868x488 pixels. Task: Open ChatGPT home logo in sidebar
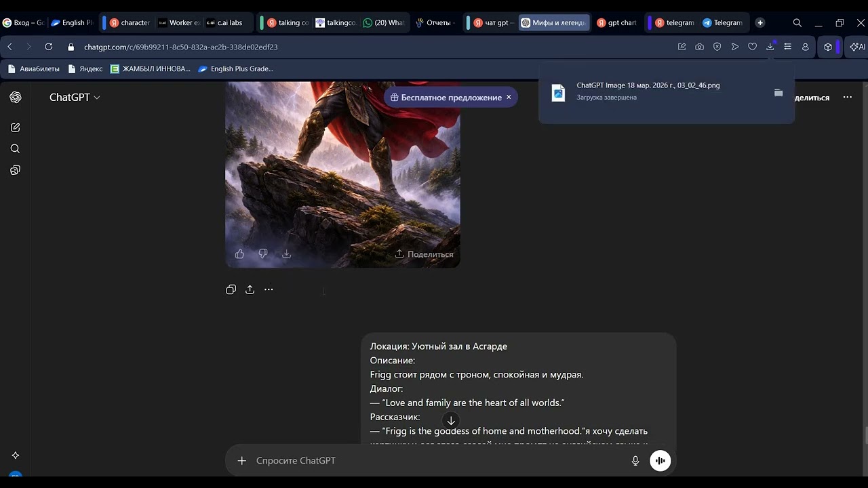click(16, 98)
